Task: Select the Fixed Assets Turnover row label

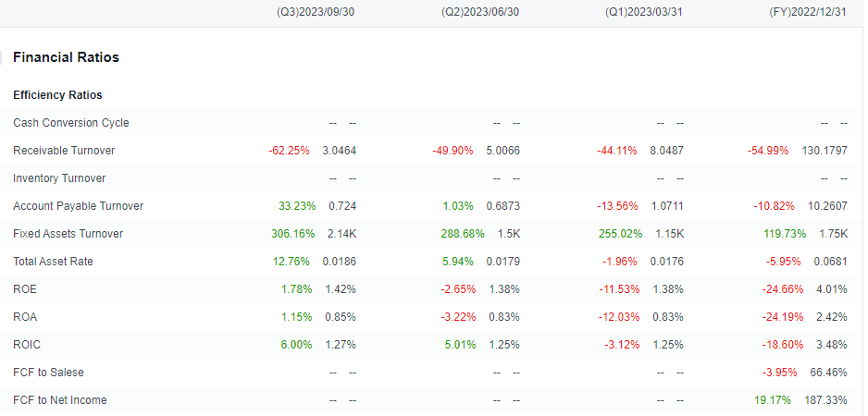Action: pyautogui.click(x=68, y=234)
